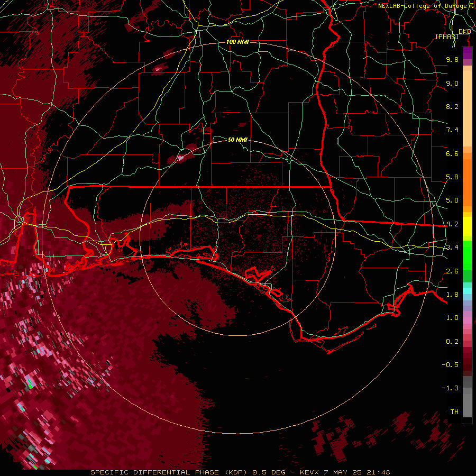Click the yellow segment of the color bar
Viewport: 476px width, 476px height.
click(x=467, y=226)
